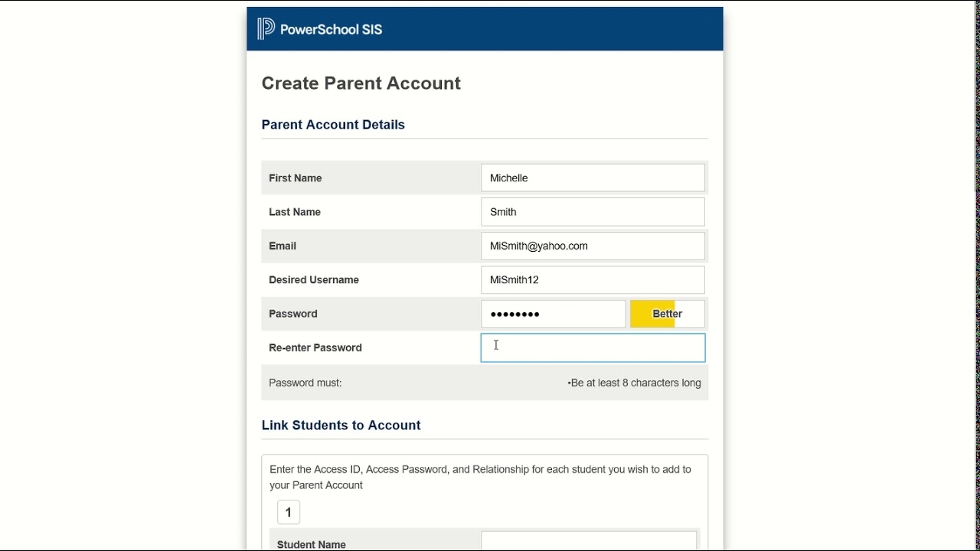Click the 'Create Parent Account' heading
The width and height of the screenshot is (980, 551).
coord(361,83)
